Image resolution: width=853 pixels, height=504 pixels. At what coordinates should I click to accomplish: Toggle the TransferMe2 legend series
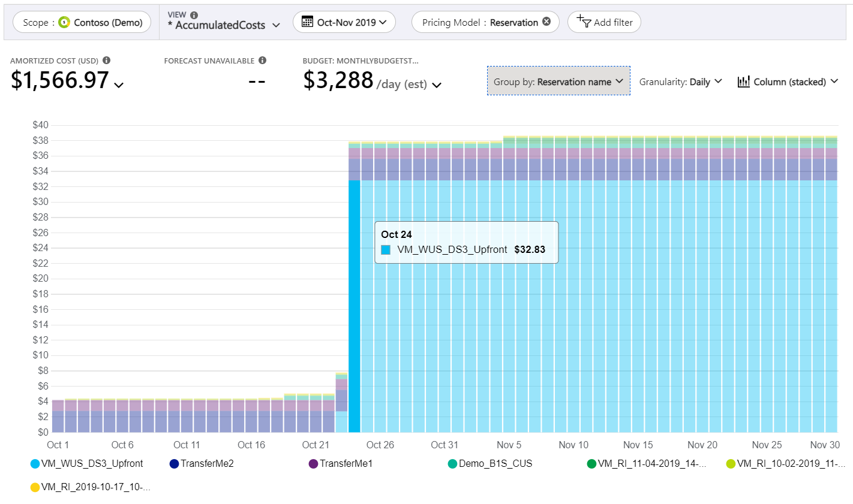click(x=202, y=463)
